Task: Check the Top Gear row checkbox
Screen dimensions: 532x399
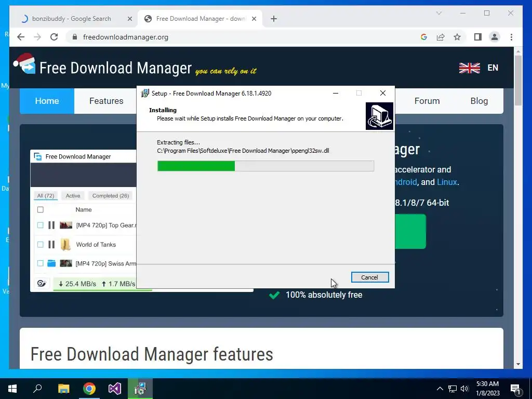Action: pyautogui.click(x=41, y=225)
